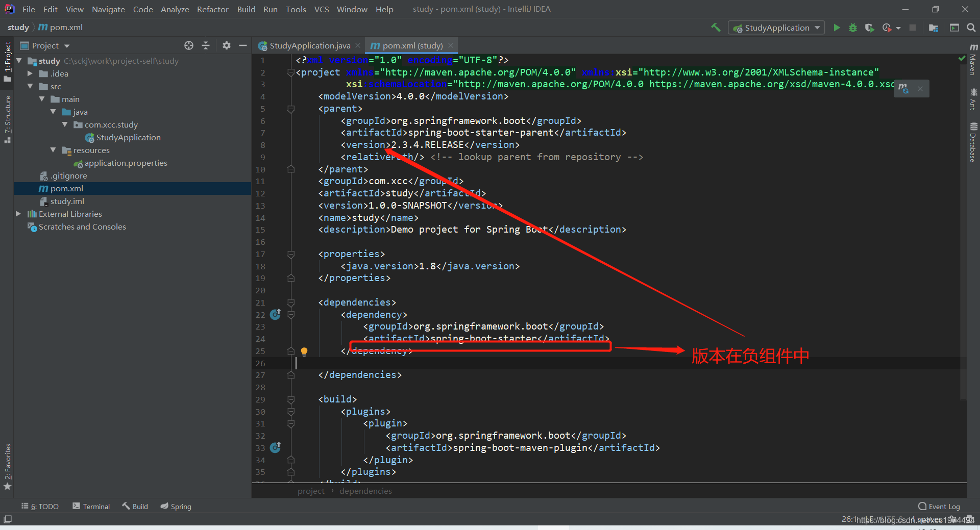Screen dimensions: 980x530
Task: Click the gutter icon on line 22
Action: pyautogui.click(x=276, y=314)
